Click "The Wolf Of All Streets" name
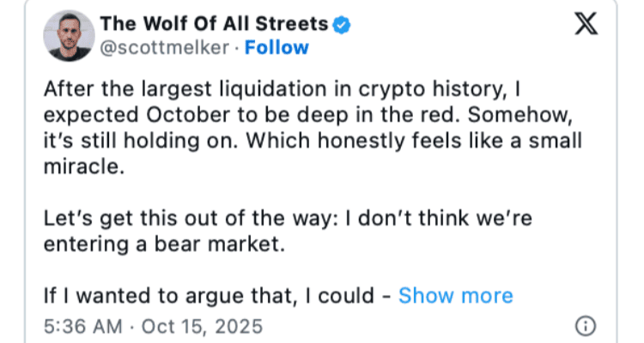 (x=215, y=25)
